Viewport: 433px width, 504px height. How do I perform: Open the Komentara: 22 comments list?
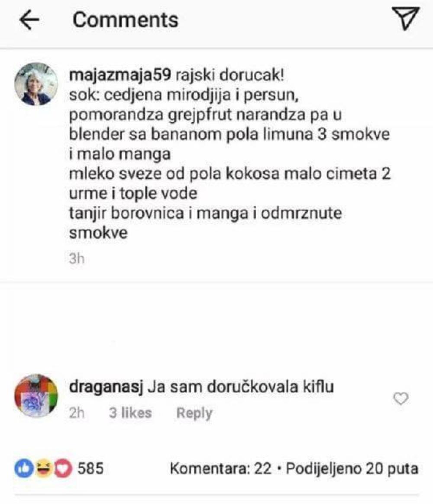point(221,468)
